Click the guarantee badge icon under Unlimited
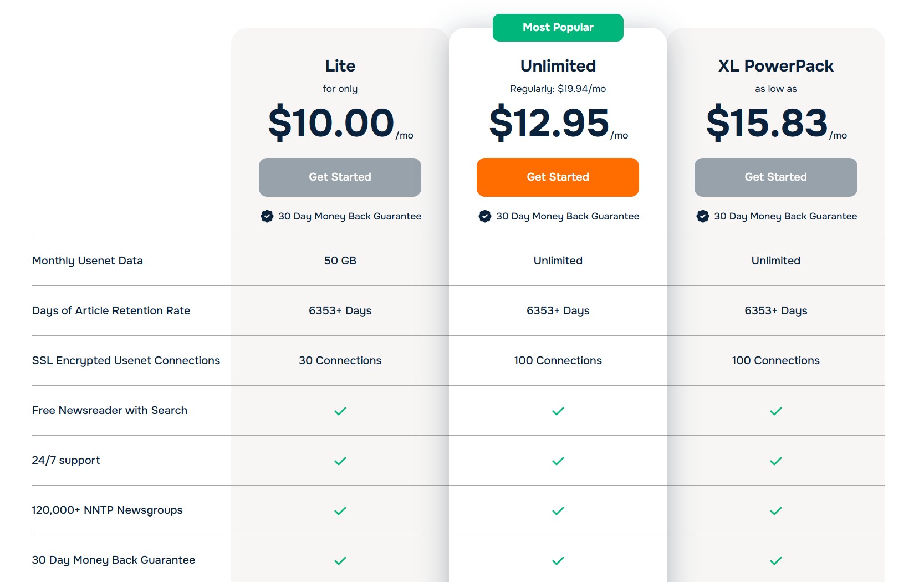924x582 pixels. pyautogui.click(x=485, y=216)
